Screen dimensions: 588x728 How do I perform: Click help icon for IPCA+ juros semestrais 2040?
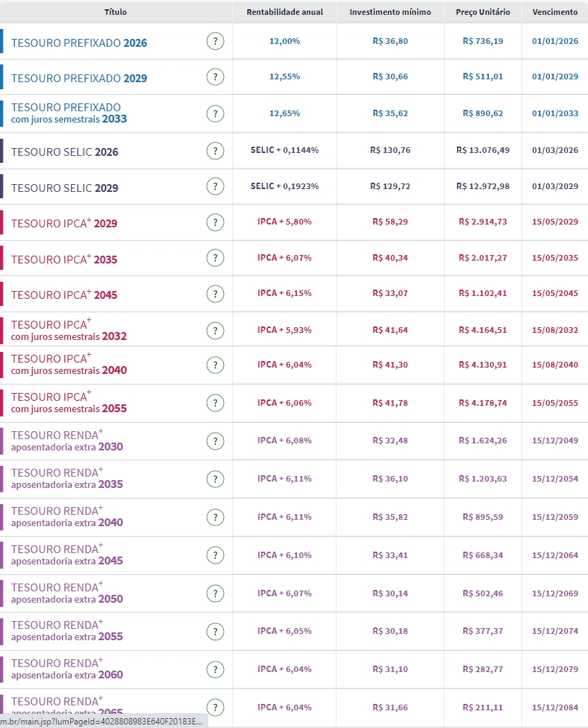click(215, 365)
